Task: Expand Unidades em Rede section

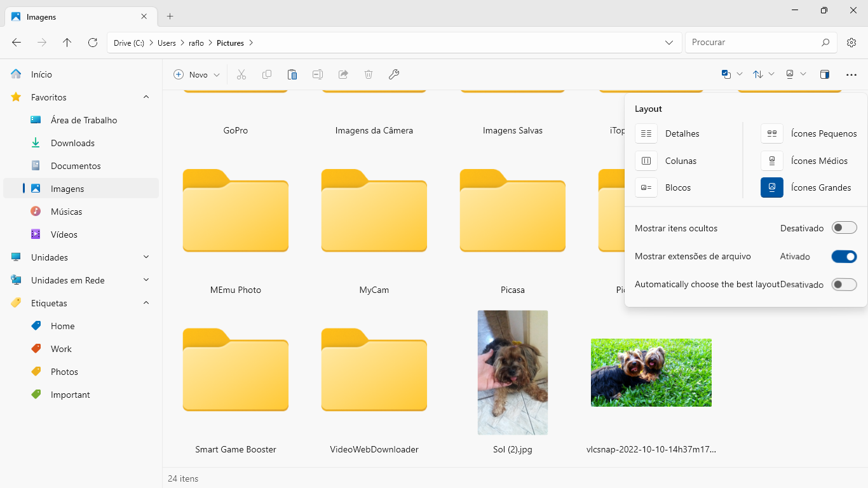Action: [146, 280]
